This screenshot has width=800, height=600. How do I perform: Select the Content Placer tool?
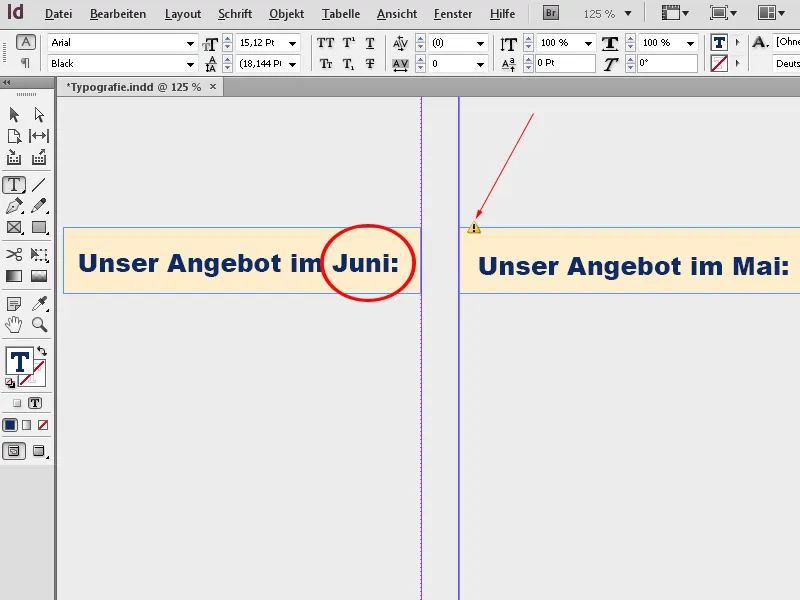tap(39, 158)
